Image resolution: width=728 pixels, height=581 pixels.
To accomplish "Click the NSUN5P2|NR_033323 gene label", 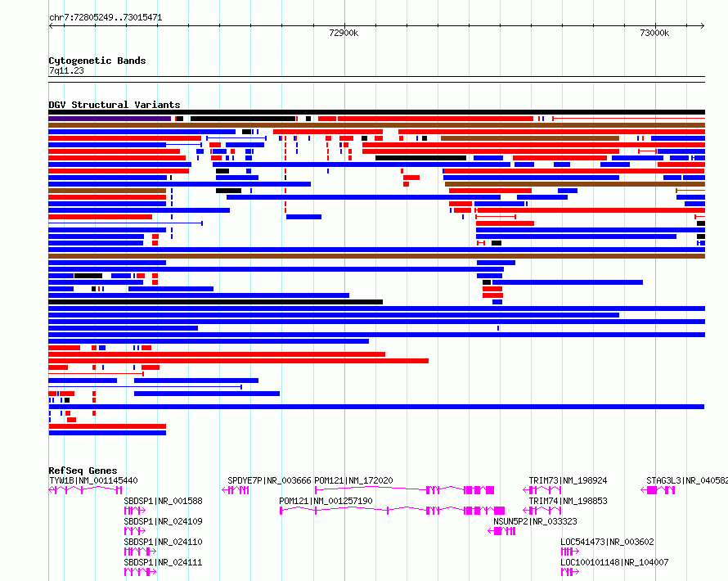I will [535, 521].
